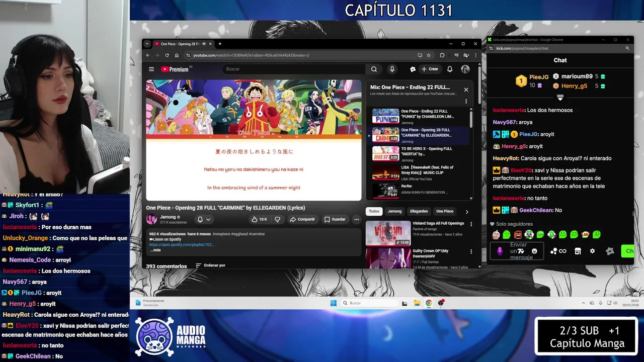Select the Jamong filter chip
Viewport: 644px width, 362px height.
[x=394, y=211]
